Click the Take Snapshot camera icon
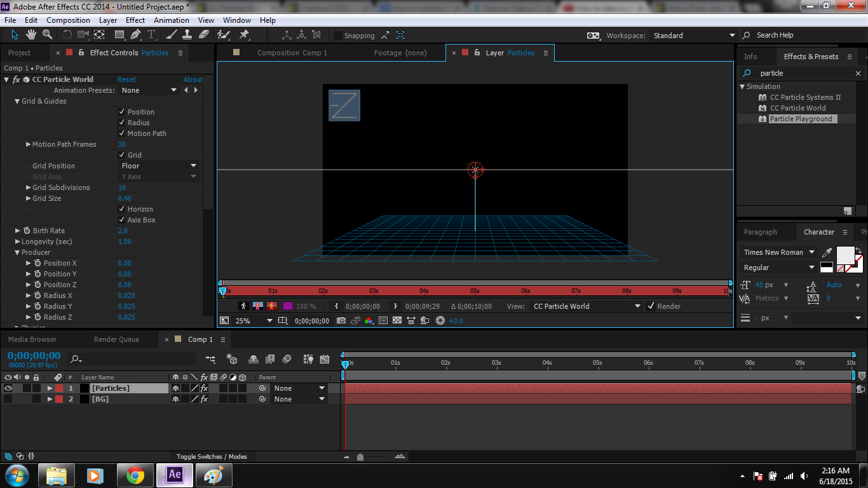The height and width of the screenshot is (488, 868). (x=341, y=321)
